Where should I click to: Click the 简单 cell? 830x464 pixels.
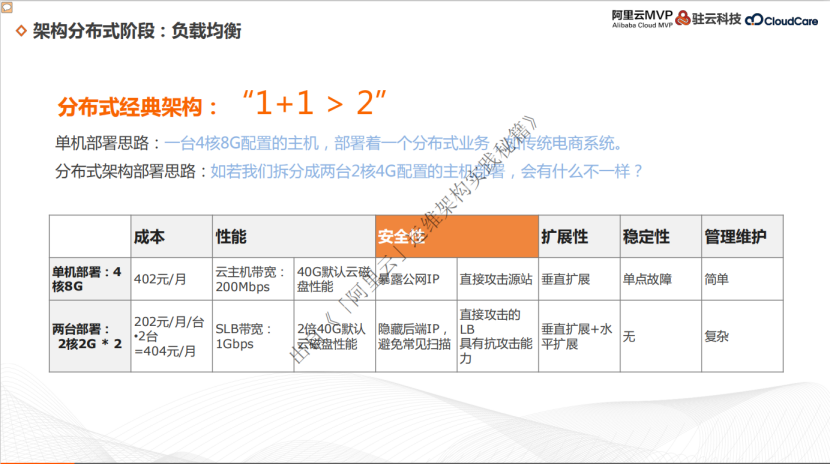(x=742, y=279)
